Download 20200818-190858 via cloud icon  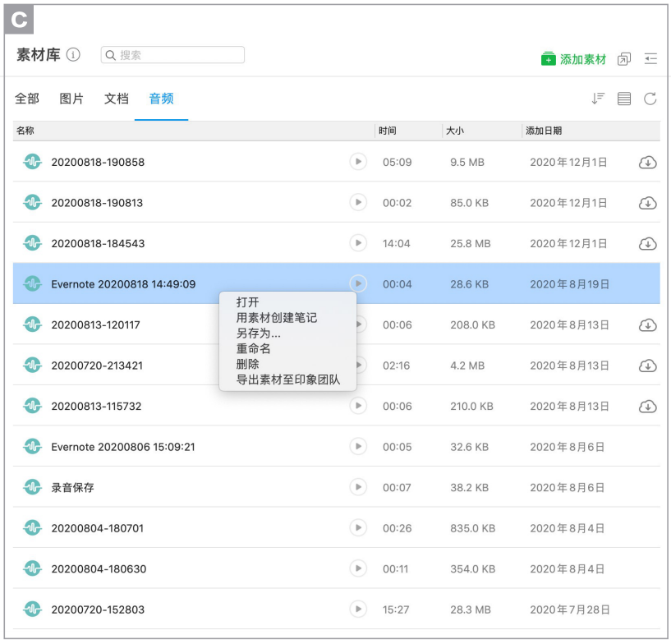[648, 162]
